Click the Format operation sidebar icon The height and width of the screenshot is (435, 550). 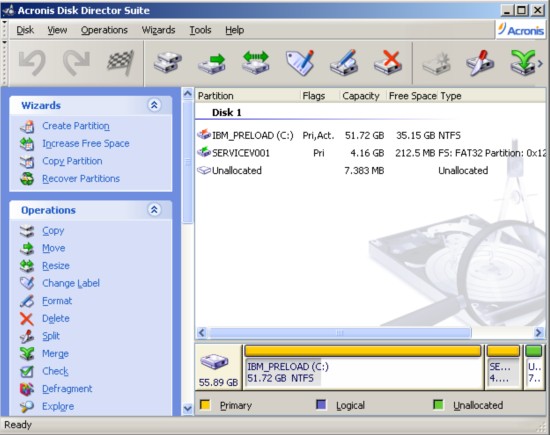click(27, 301)
